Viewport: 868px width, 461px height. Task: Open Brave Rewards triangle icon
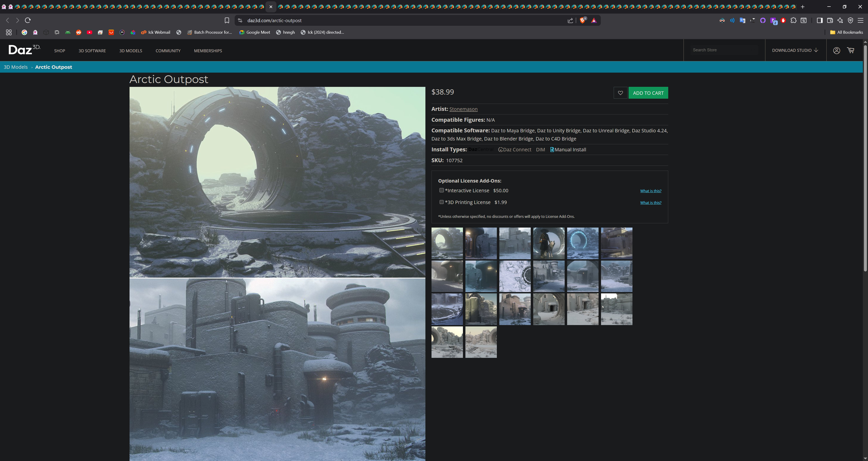(594, 21)
